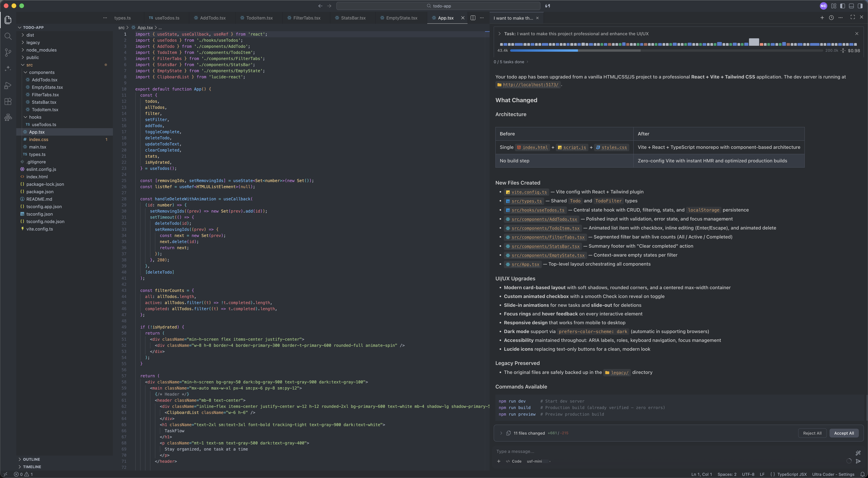Close the App.tsx editor tab
This screenshot has width=868, height=478.
(463, 18)
